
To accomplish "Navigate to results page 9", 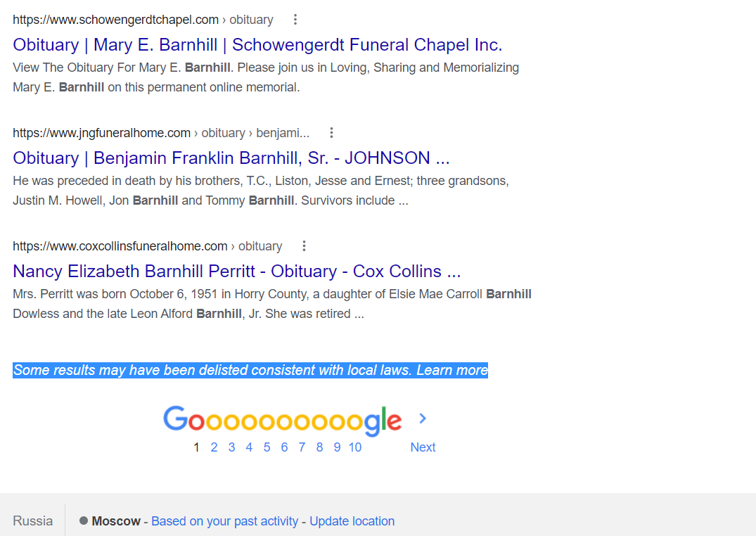I will (337, 447).
